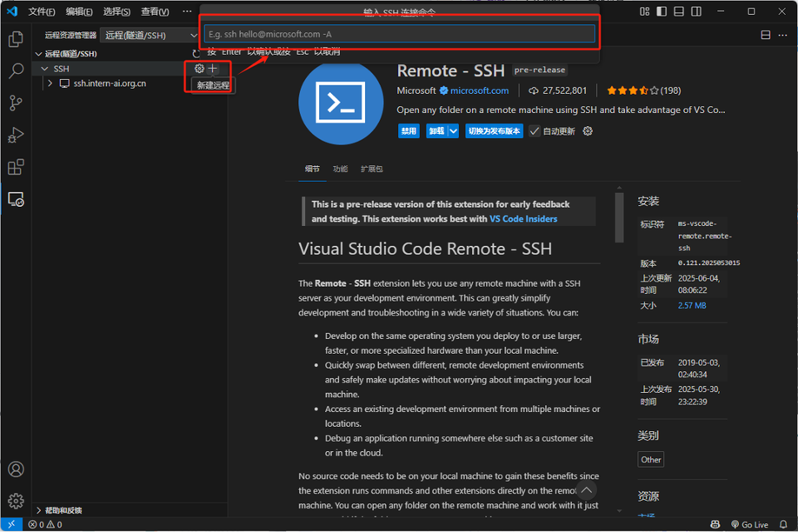This screenshot has height=532, width=798.
Task: Click the remote window indicator in status bar
Action: click(x=11, y=524)
